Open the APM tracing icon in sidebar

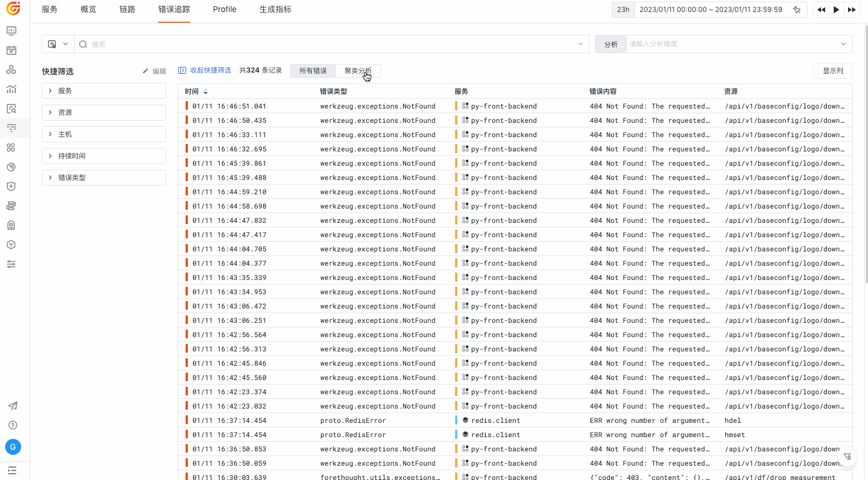coord(11,128)
